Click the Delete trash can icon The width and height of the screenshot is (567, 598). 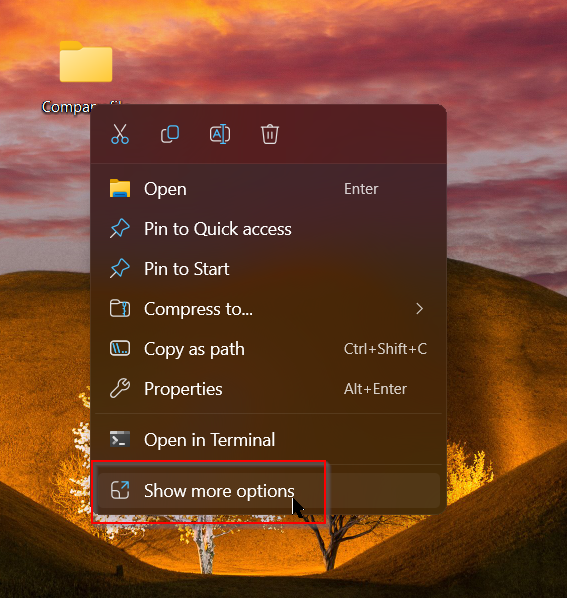270,134
